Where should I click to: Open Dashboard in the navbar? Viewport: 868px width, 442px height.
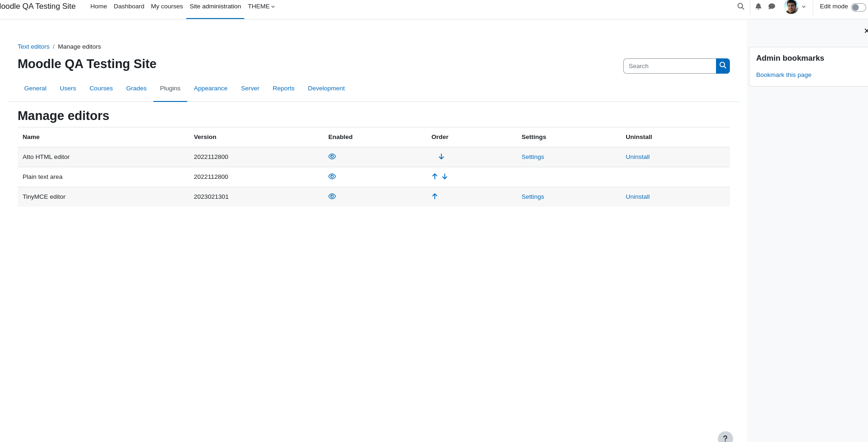pos(129,6)
